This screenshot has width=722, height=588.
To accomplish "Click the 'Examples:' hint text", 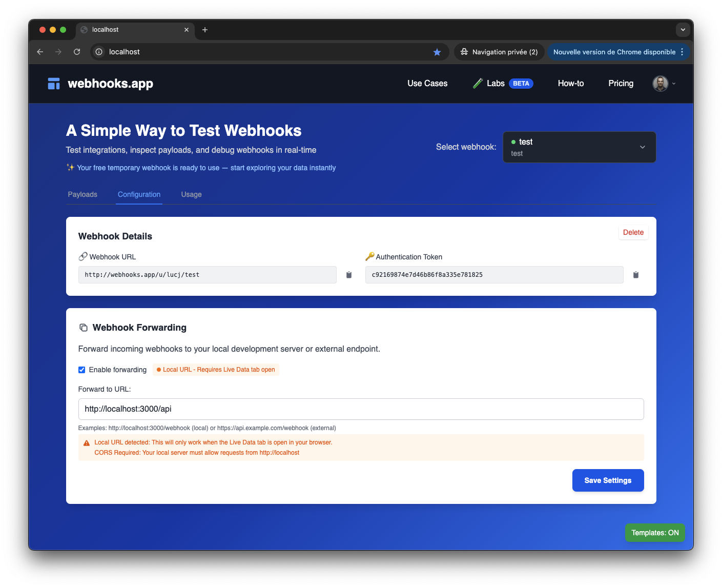I will click(x=207, y=428).
